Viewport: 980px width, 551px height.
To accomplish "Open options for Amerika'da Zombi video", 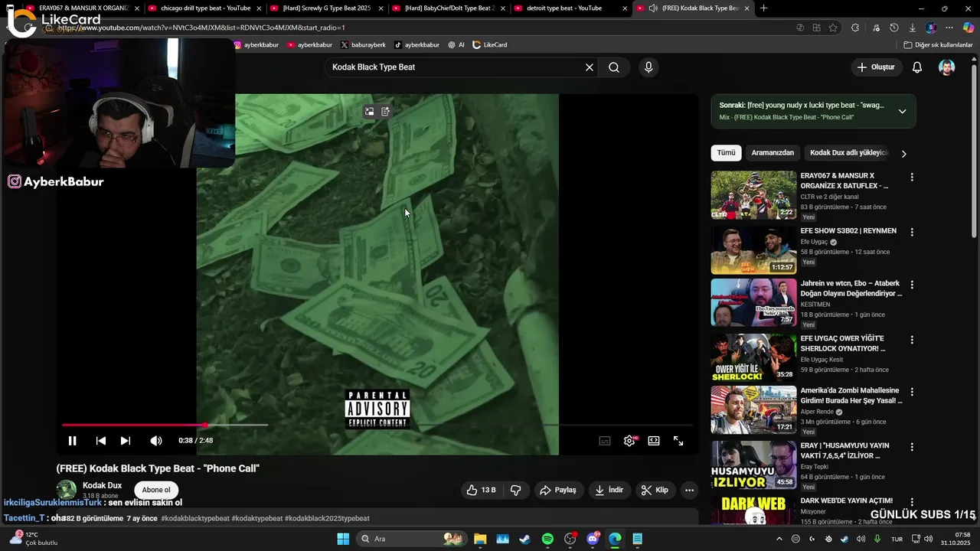I will (912, 392).
